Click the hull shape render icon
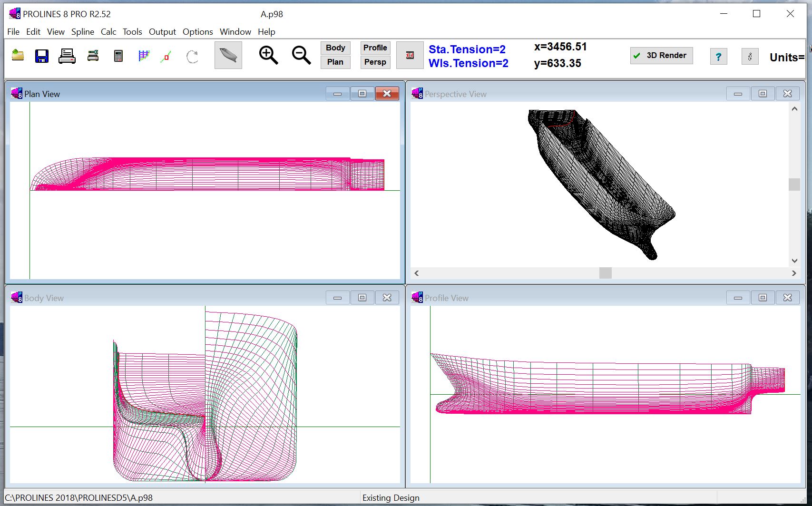Viewport: 812px width, 506px height. (228, 55)
